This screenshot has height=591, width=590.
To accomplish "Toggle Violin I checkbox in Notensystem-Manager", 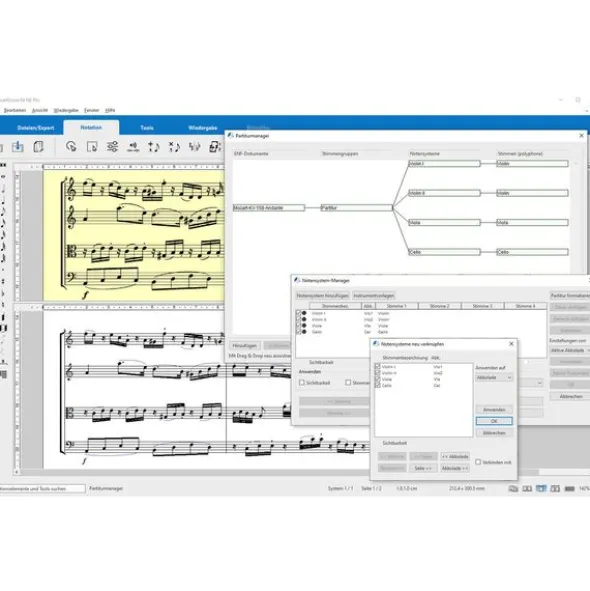I will click(299, 313).
